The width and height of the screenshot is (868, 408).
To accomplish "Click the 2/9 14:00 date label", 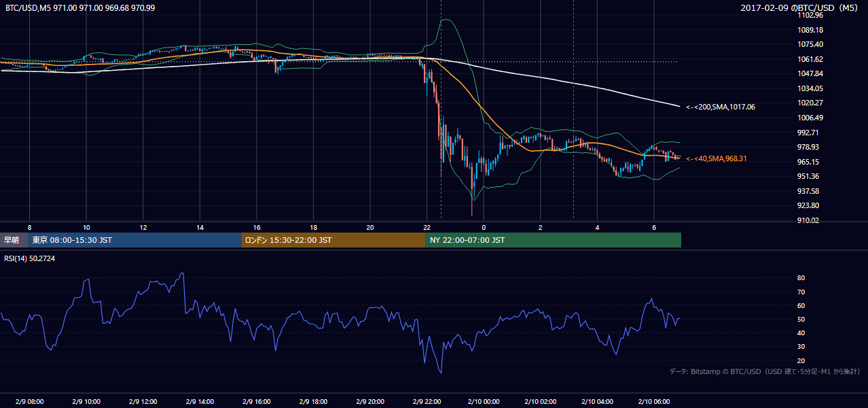I will pyautogui.click(x=200, y=402).
